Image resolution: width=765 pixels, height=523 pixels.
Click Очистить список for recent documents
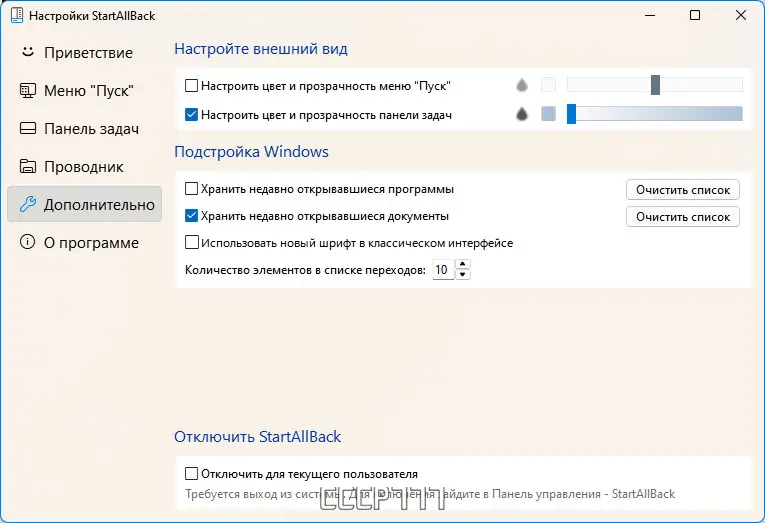pos(683,216)
